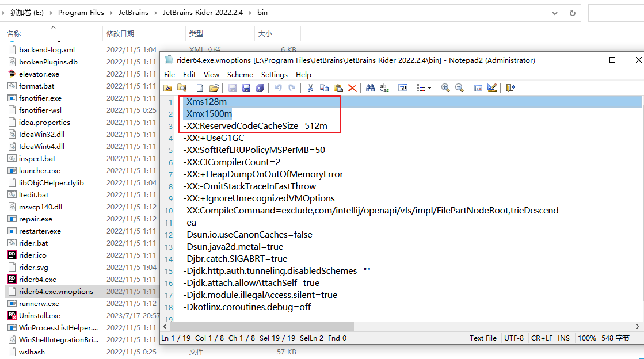The width and height of the screenshot is (644, 359).
Task: Go to JetBrains folder in address bar
Action: tap(134, 13)
